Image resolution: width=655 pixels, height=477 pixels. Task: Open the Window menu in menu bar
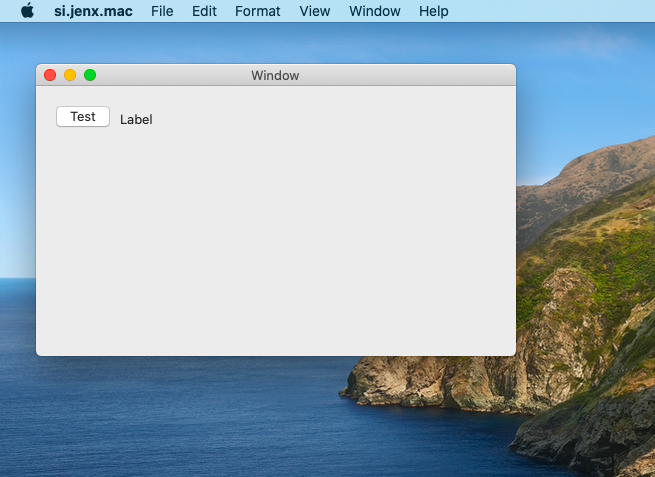click(375, 11)
